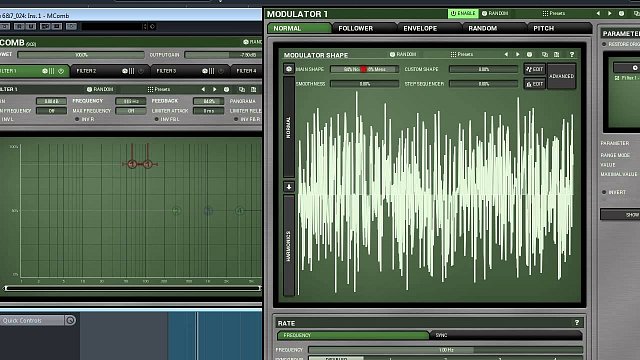Click randomize icon on Filter 2 tab
The height and width of the screenshot is (360, 640).
[x=125, y=71]
